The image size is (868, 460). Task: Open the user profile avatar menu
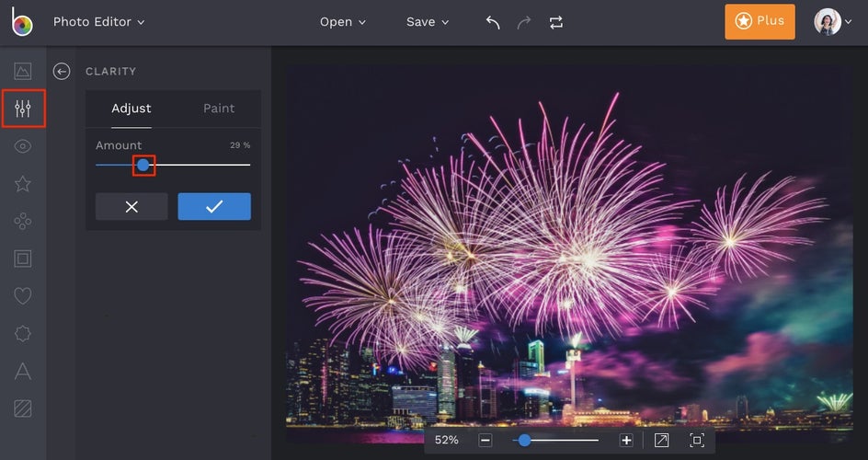[x=832, y=22]
